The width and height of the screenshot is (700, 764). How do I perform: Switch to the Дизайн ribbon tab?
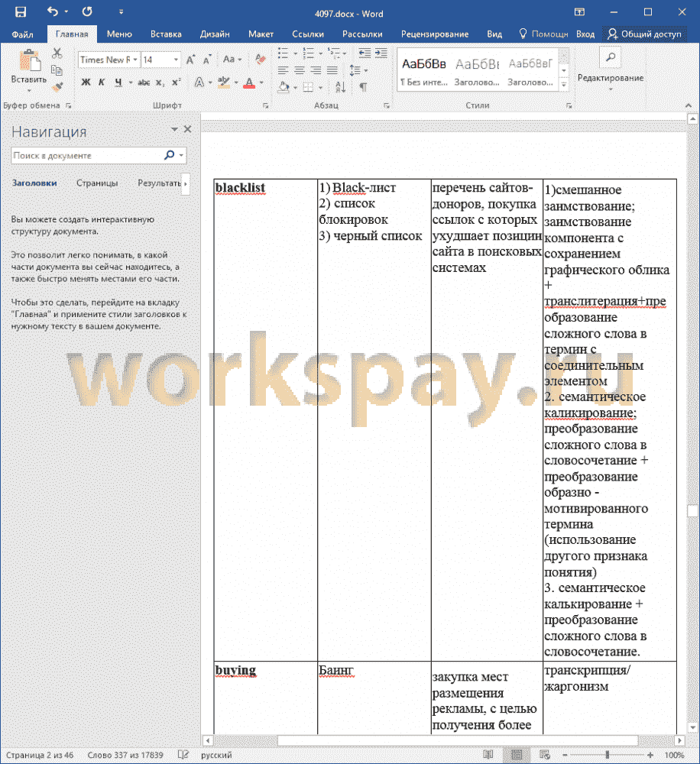pyautogui.click(x=215, y=34)
